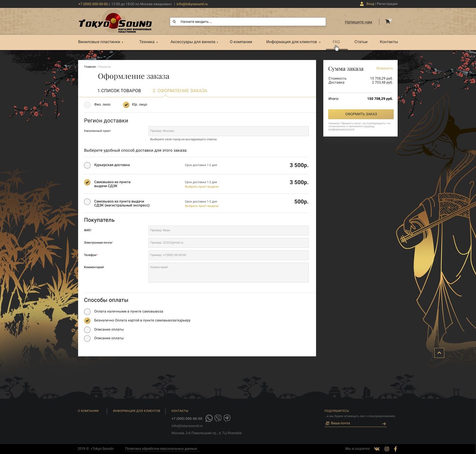Screen dimensions: 476x454
Task: Submit newsletter email arrow icon
Action: point(384,424)
